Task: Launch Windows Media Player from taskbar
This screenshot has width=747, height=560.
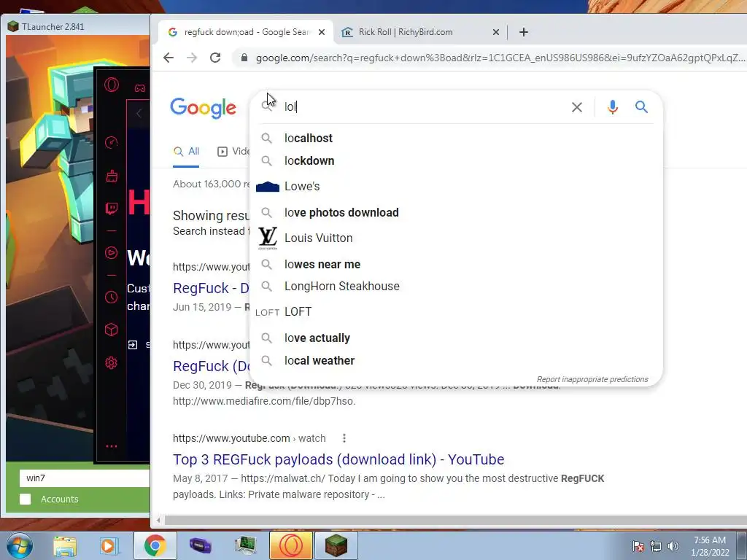Action: click(x=109, y=546)
